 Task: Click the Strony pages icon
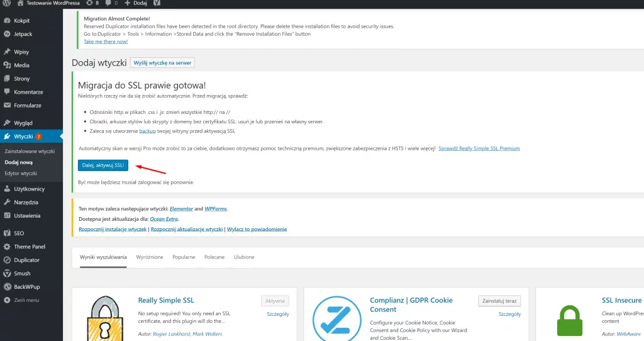click(7, 79)
